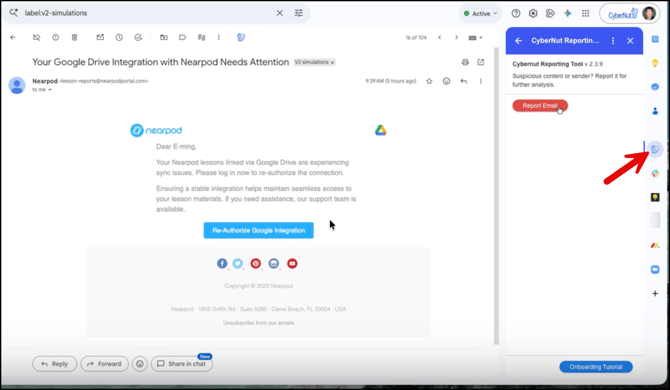Open the Active status dropdown
This screenshot has height=390, width=670.
[x=481, y=13]
